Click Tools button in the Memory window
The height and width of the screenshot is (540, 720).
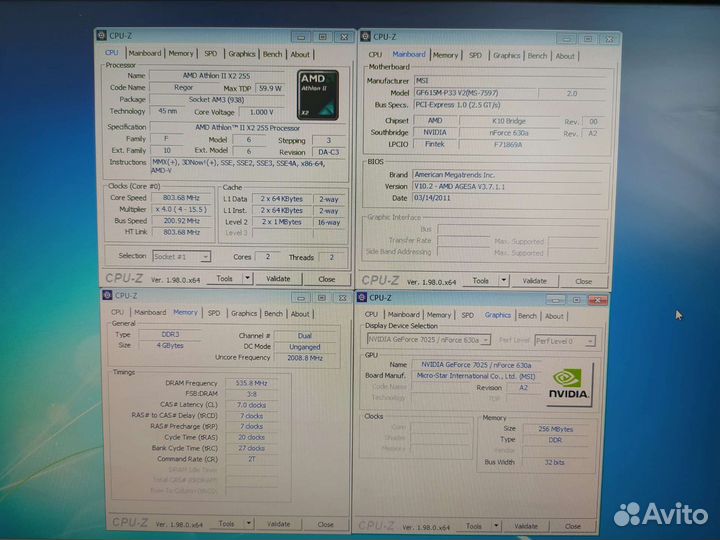pos(226,523)
